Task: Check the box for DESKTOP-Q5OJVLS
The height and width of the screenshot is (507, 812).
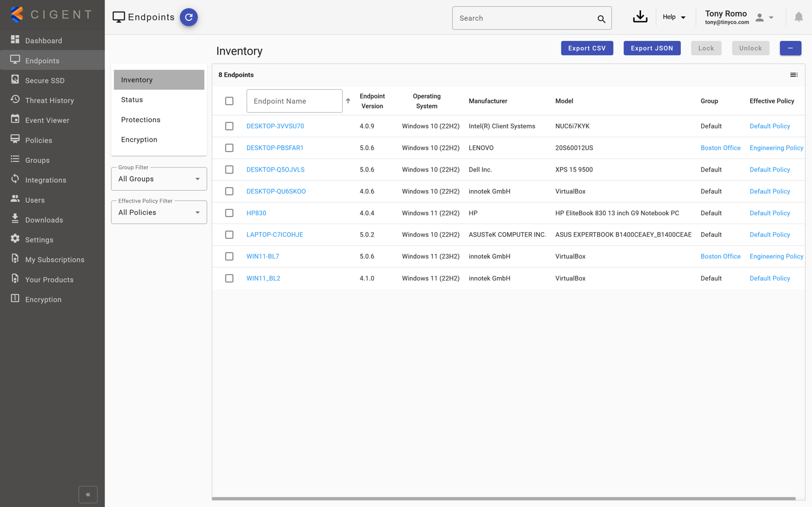Action: (x=229, y=170)
